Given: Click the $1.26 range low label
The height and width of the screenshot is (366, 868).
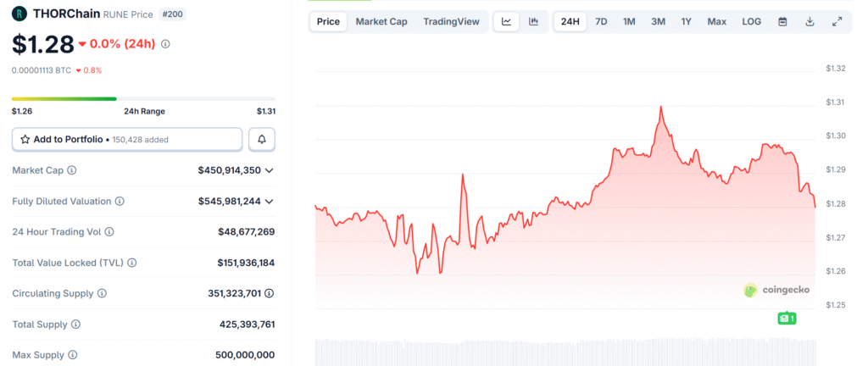Looking at the screenshot, I should coord(22,111).
